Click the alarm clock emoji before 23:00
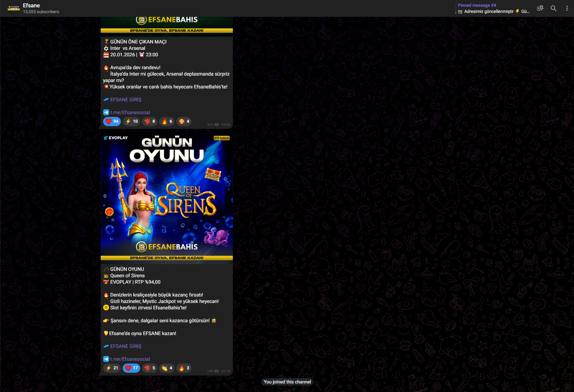 coord(142,55)
